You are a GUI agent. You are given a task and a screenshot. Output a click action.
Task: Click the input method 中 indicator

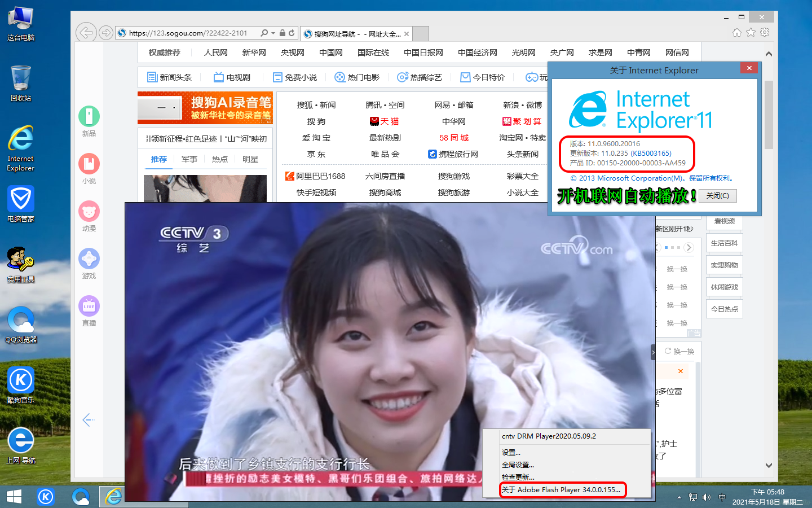722,497
